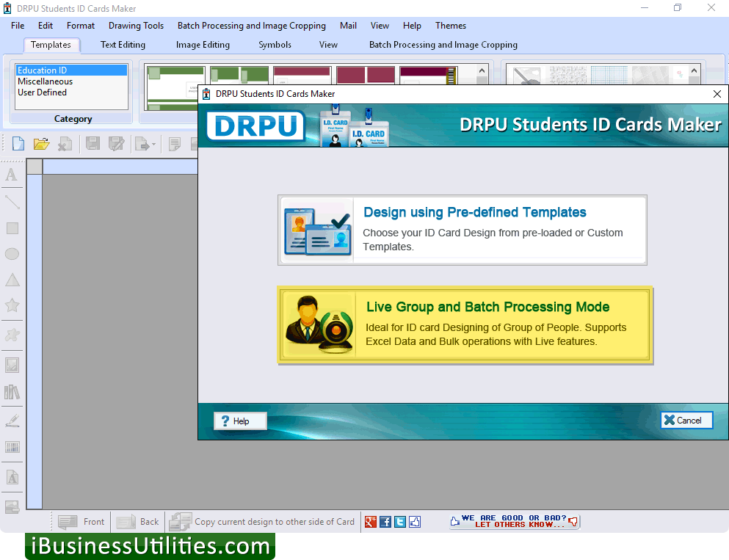Open the File menu
The image size is (729, 560).
coord(18,26)
